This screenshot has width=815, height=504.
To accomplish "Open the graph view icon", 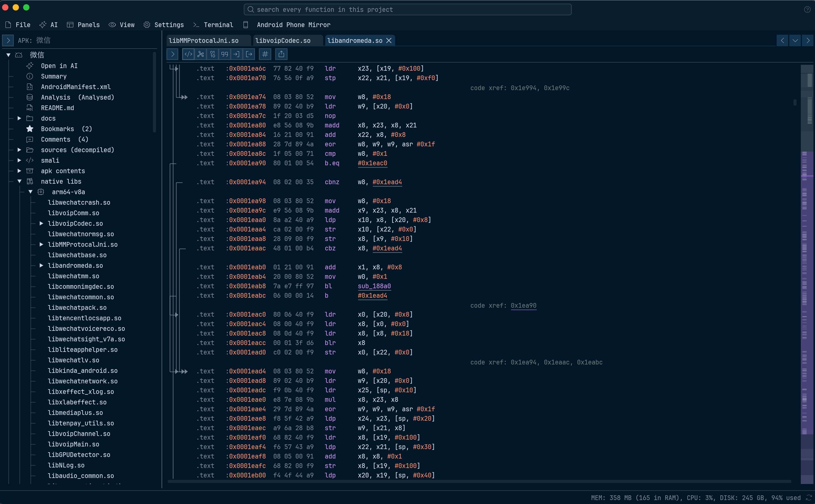I will click(200, 54).
